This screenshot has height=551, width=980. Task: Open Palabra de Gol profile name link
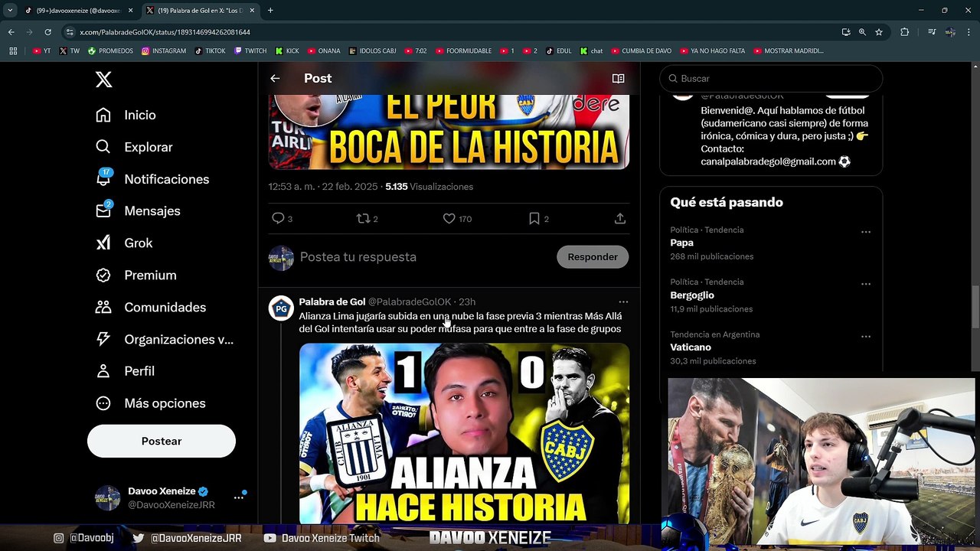click(x=332, y=302)
